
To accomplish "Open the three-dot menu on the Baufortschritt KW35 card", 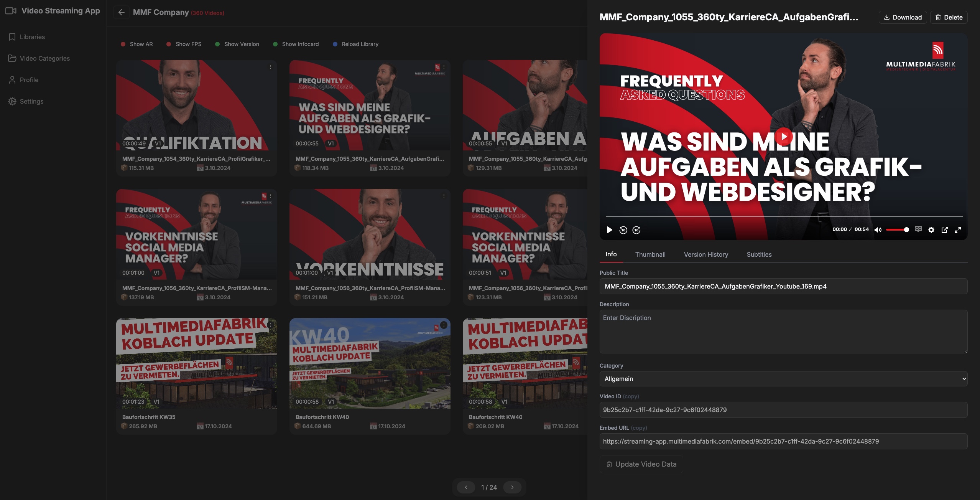I will (270, 325).
